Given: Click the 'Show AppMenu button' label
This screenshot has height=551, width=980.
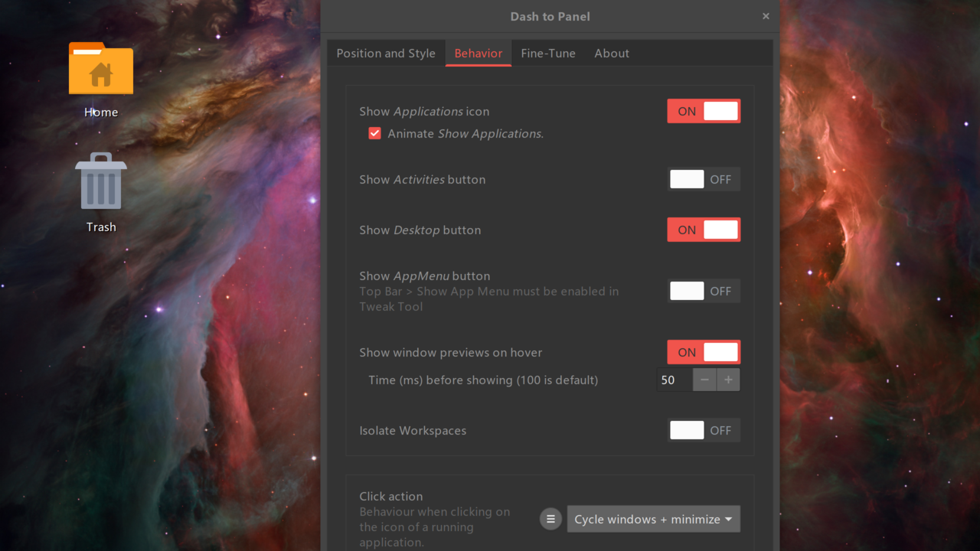Looking at the screenshot, I should 425,275.
